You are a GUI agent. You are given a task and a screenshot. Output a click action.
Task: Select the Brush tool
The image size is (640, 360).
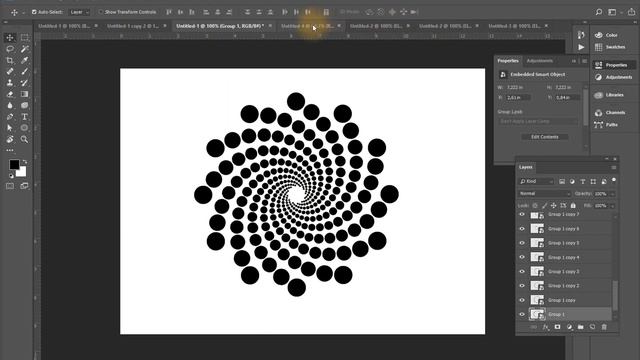pos(24,71)
